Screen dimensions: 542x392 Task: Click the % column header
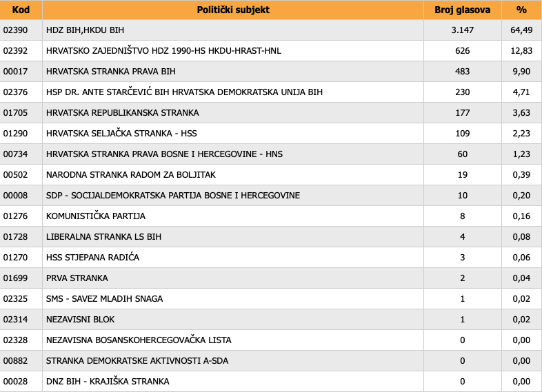(521, 10)
